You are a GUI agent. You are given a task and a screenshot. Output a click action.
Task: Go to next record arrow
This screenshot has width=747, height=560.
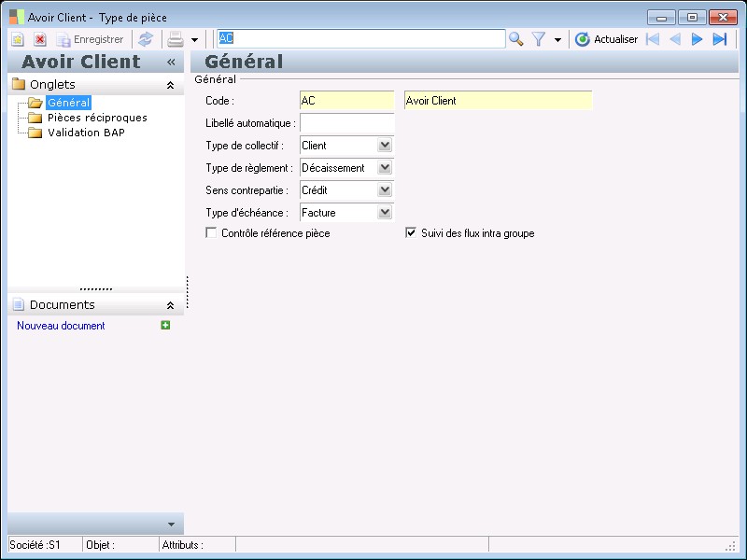(697, 39)
